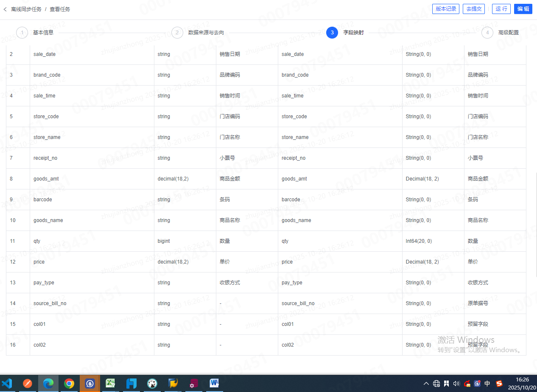This screenshot has width=537, height=392.
Task: Click the volume speaker icon in tray
Action: pos(456,384)
